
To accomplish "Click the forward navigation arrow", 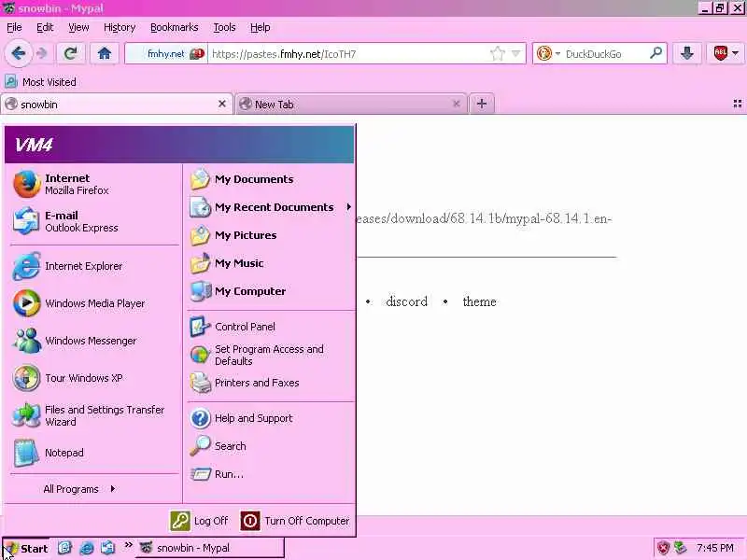I will 42,53.
